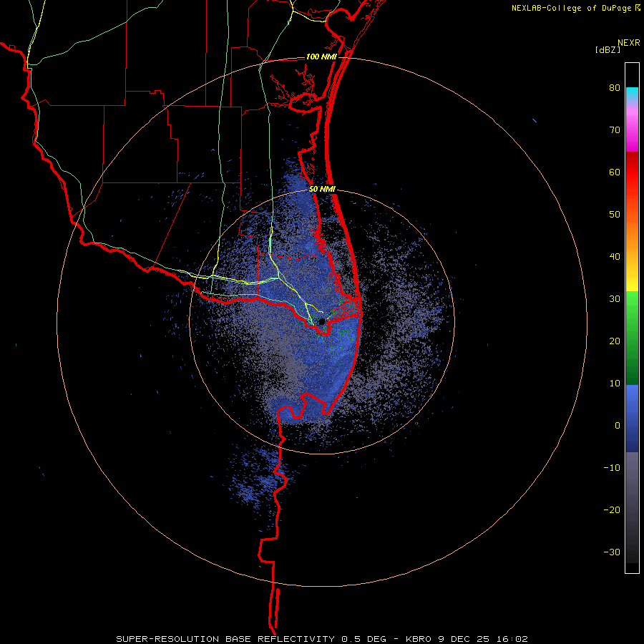Select the 100 NMI range ring label
This screenshot has width=644, height=644.
click(321, 57)
